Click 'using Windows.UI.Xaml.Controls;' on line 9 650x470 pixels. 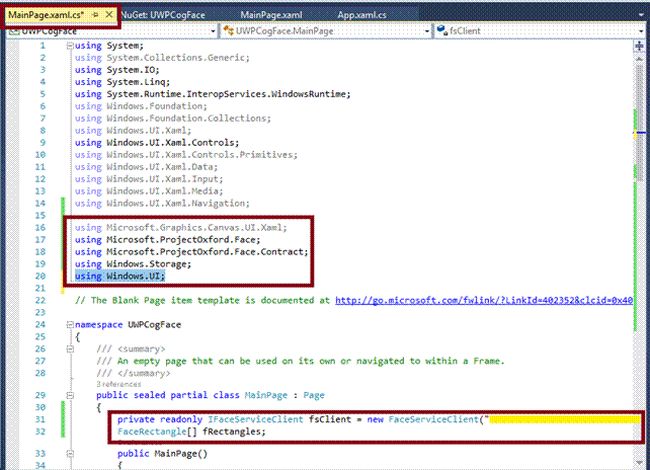[x=157, y=143]
